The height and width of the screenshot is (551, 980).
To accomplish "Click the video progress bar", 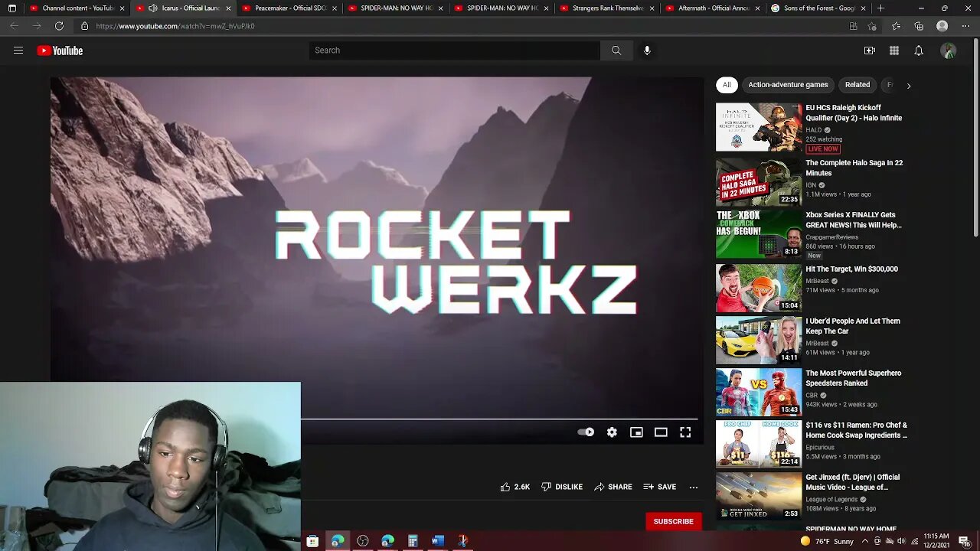I will pyautogui.click(x=499, y=419).
